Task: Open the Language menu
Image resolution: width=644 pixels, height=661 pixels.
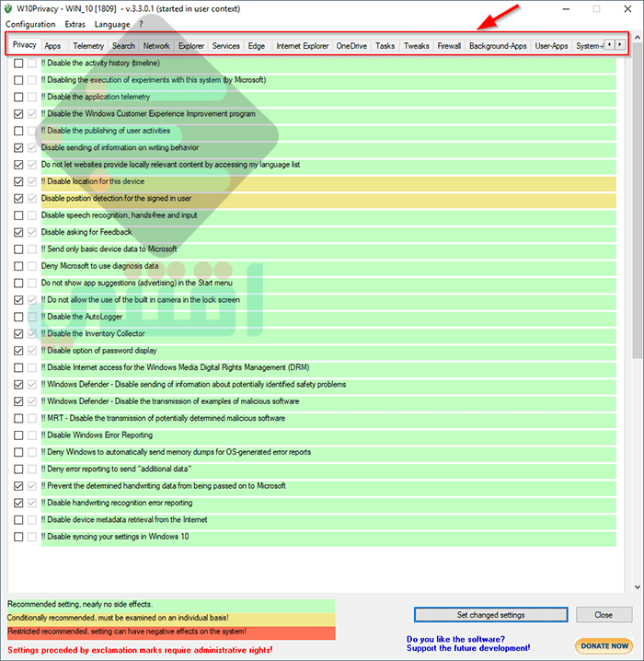Action: 112,25
